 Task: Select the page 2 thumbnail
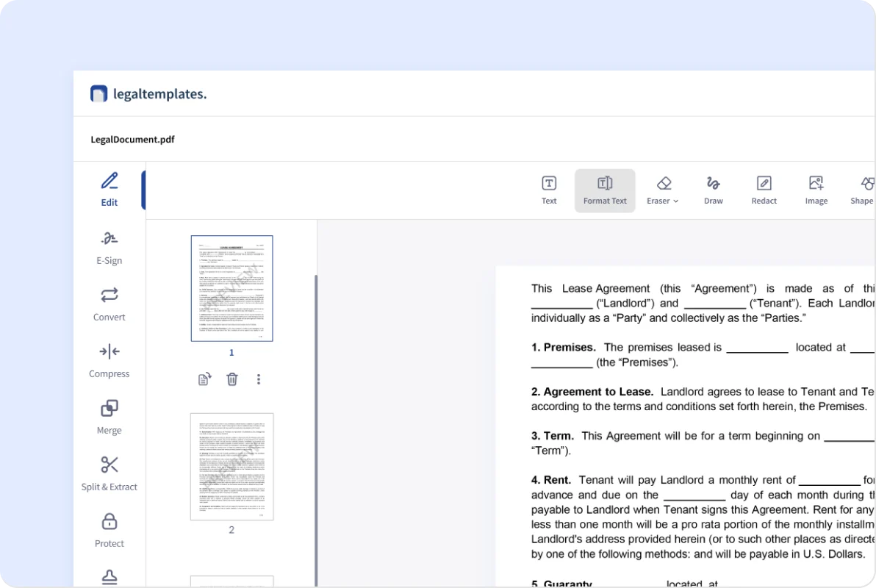point(231,467)
